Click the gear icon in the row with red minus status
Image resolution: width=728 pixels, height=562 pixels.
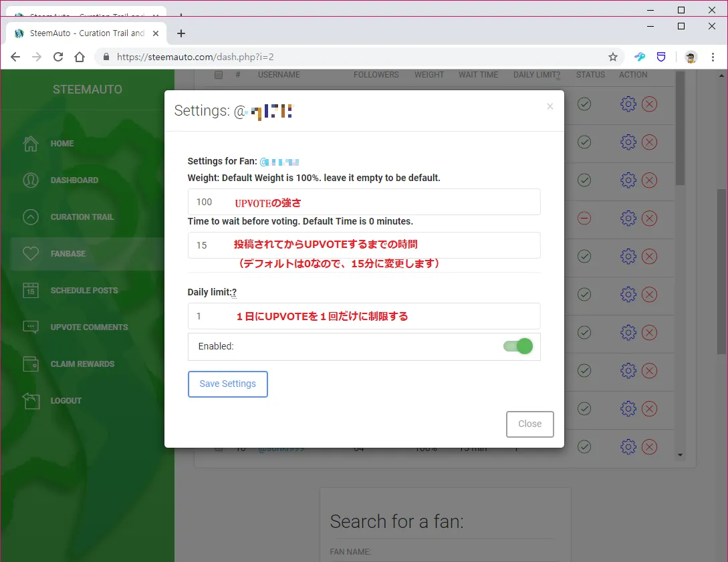pos(628,218)
